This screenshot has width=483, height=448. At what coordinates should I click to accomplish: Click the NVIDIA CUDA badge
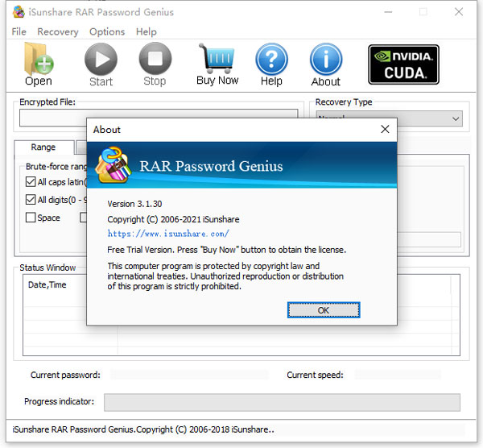click(403, 64)
